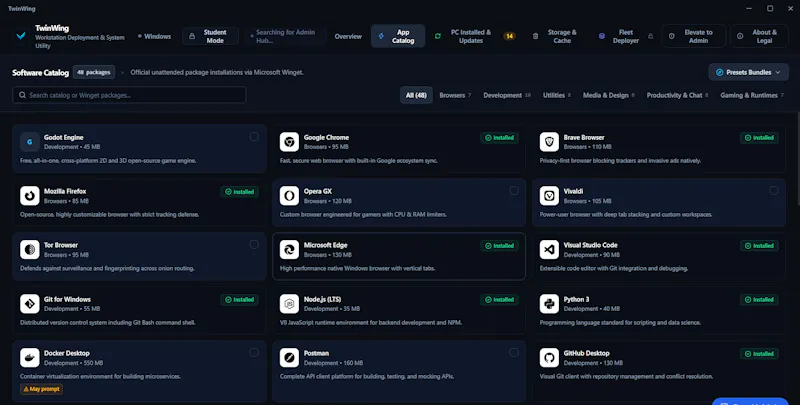Click the Godot Engine app icon

click(x=30, y=142)
